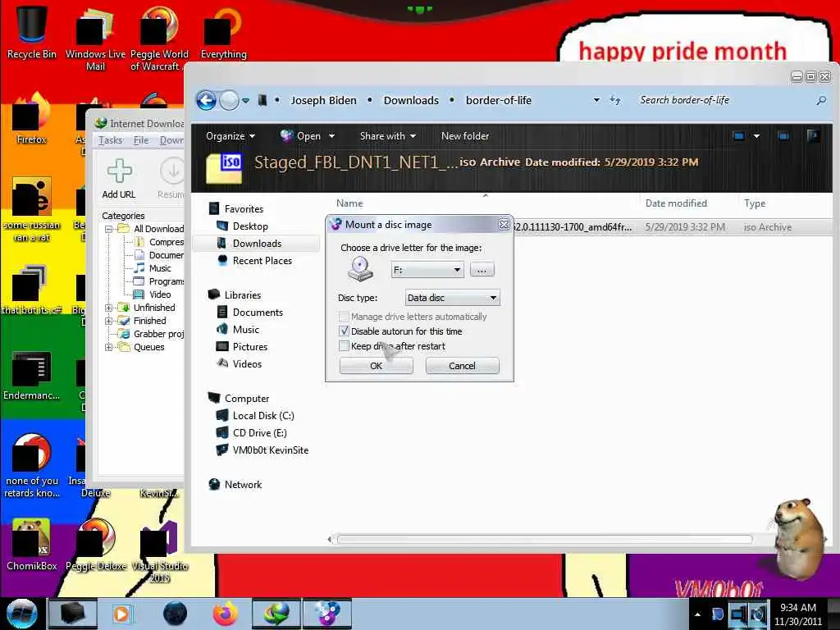Click the search magnifier icon
The image size is (840, 630).
click(x=820, y=100)
